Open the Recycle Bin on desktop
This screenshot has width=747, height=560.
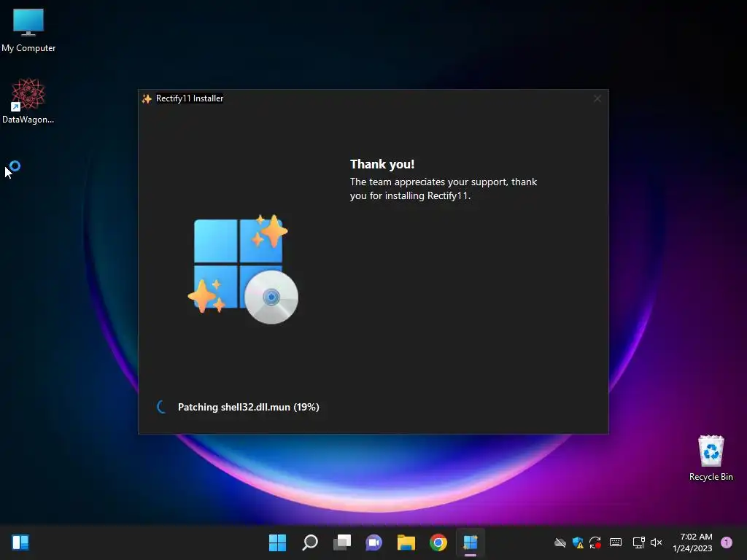pos(711,458)
